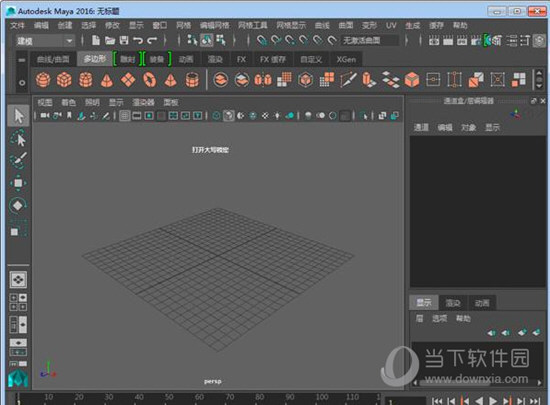Screen dimensions: 550x405
Task: Click the viewport bookmark icon
Action: (69, 115)
